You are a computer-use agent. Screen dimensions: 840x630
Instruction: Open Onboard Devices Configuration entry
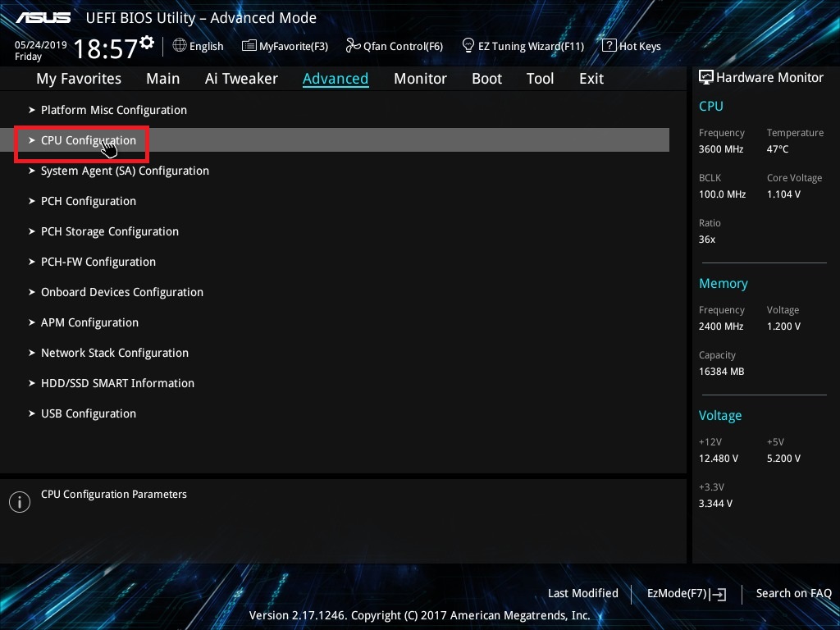tap(122, 293)
